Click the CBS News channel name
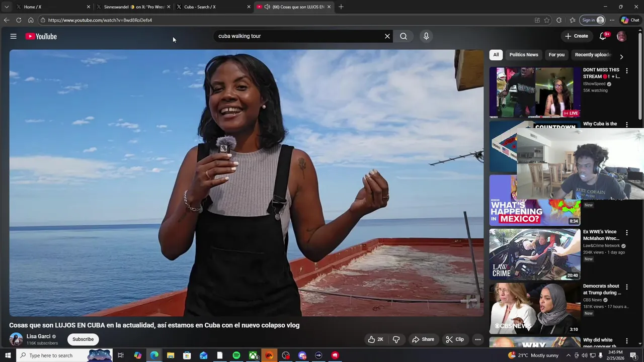This screenshot has height=362, width=644. (x=593, y=300)
